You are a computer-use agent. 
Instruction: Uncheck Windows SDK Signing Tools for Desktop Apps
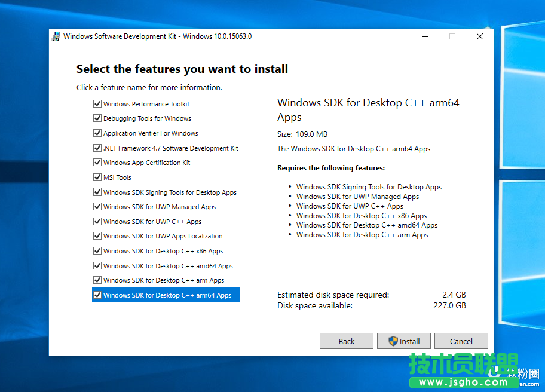point(97,192)
